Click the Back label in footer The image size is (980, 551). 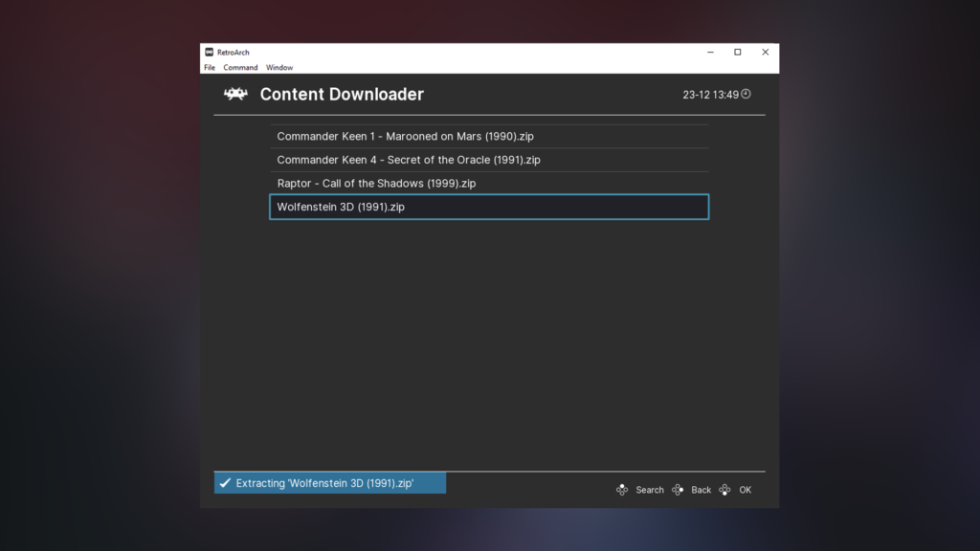[x=701, y=490]
